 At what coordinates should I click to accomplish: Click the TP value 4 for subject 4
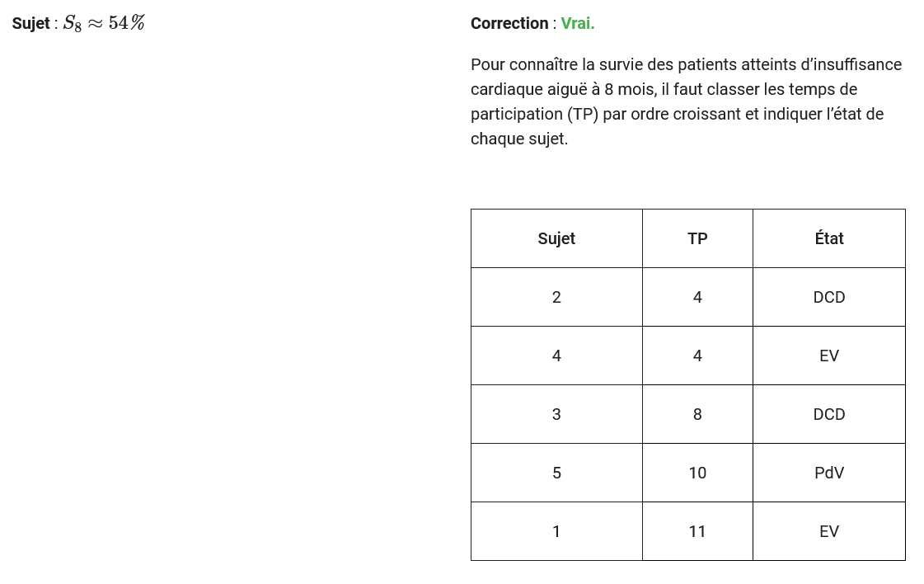point(697,356)
